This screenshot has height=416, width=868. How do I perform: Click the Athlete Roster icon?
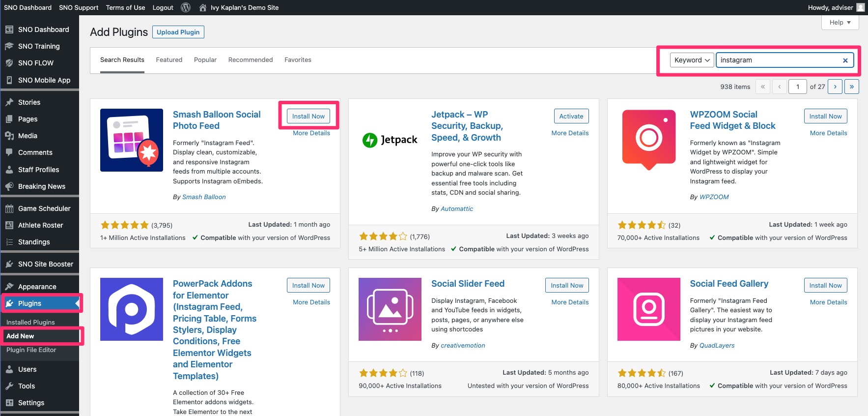[9, 225]
